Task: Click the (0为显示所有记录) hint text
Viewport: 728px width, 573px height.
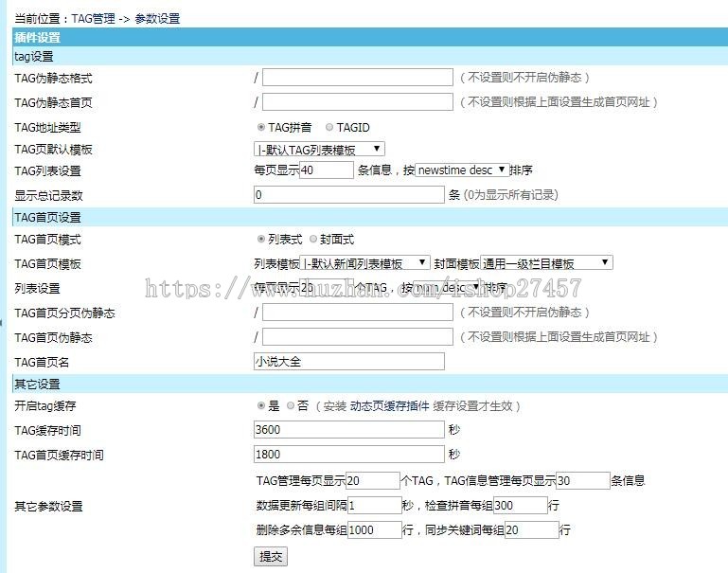Action: point(510,195)
